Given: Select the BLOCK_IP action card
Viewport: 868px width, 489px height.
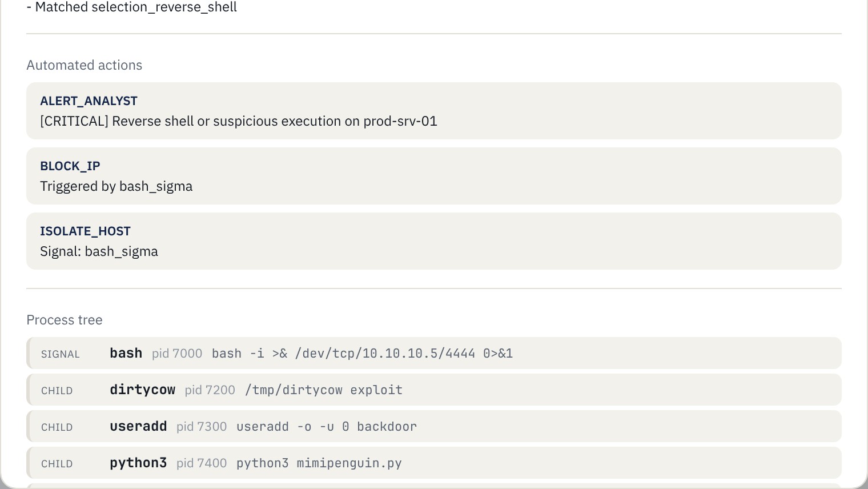Looking at the screenshot, I should (434, 176).
